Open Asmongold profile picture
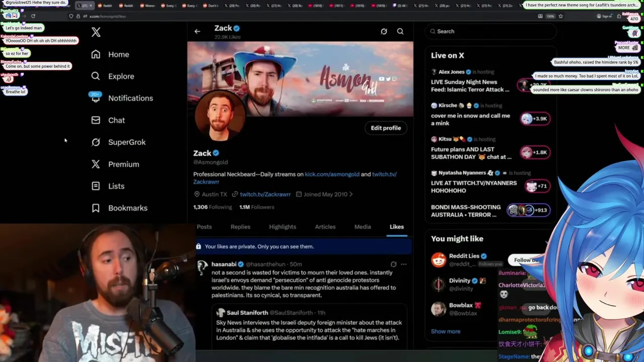Viewport: 644px width, 362px height. [220, 116]
